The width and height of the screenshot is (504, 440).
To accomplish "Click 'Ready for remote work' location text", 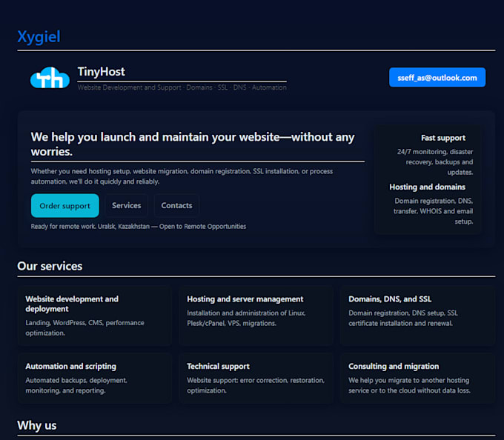I will (x=139, y=227).
